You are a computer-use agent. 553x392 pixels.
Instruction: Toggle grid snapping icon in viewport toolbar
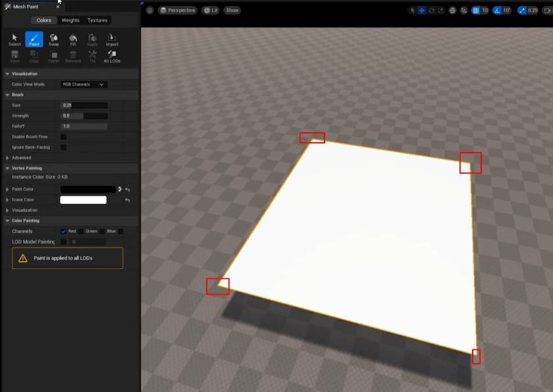[476, 11]
